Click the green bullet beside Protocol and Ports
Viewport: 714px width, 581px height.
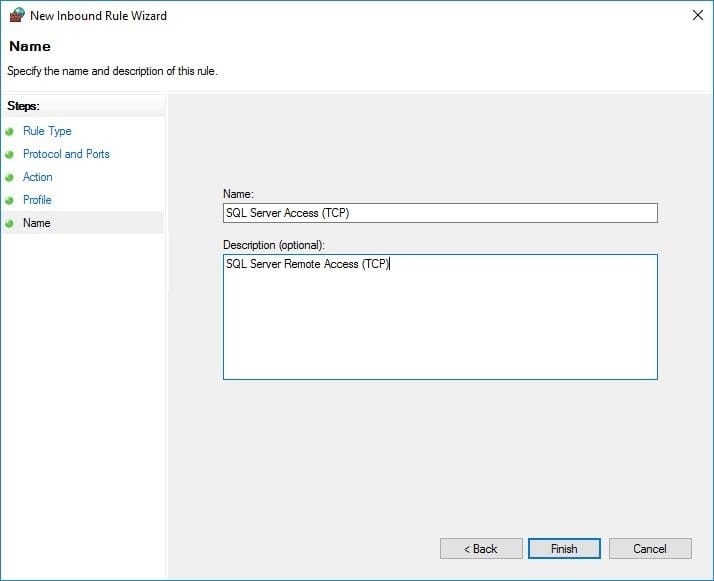click(x=10, y=154)
